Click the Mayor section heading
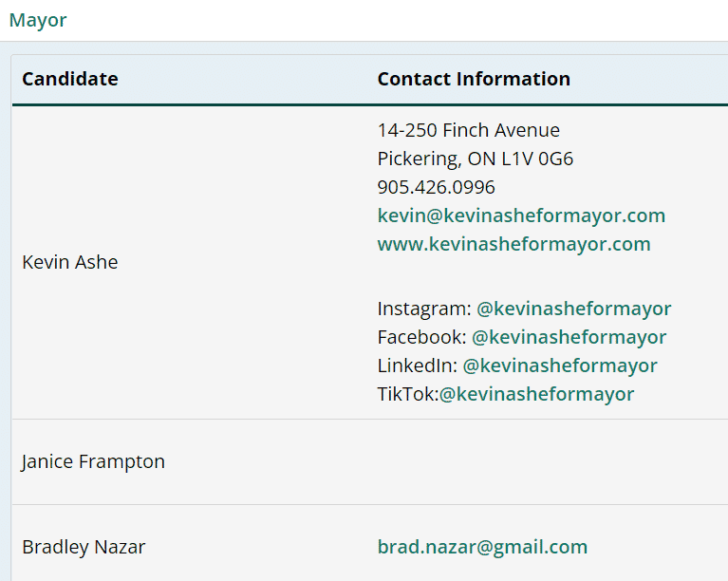Image resolution: width=728 pixels, height=581 pixels. tap(38, 20)
